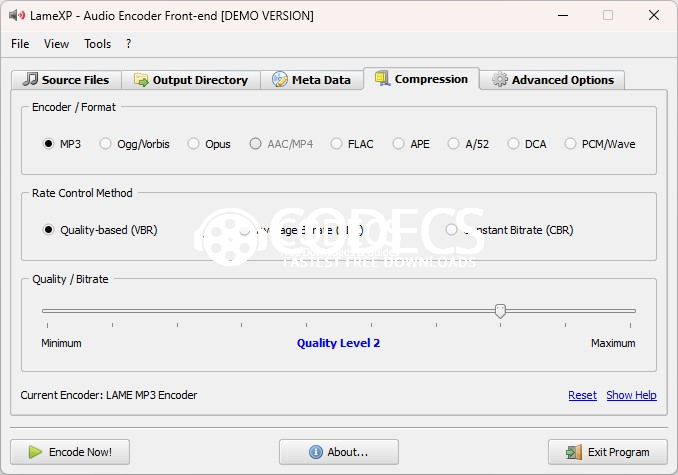The height and width of the screenshot is (475, 678).
Task: Click Current Encoder: LAME MP3 Encoder text
Action: (109, 395)
